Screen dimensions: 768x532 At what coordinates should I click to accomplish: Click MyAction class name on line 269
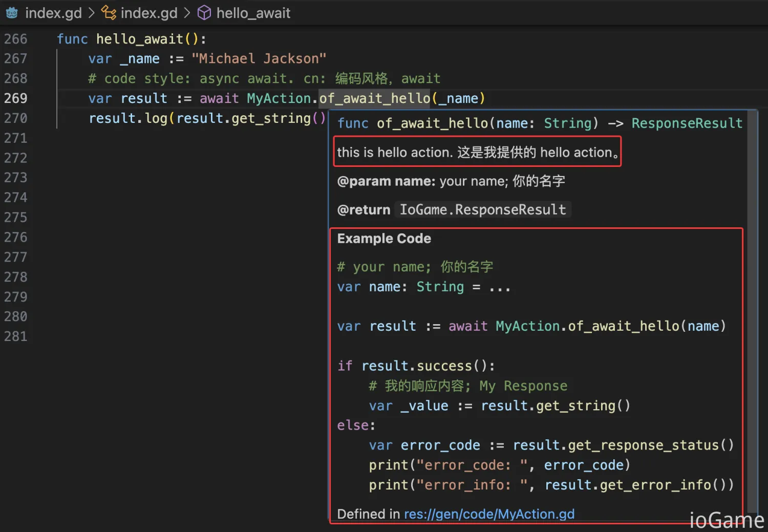point(279,98)
